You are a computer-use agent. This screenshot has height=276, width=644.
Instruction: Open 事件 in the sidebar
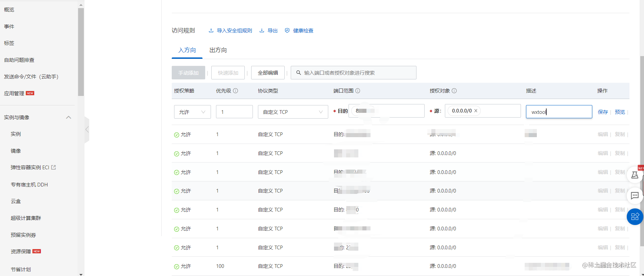[x=9, y=26]
